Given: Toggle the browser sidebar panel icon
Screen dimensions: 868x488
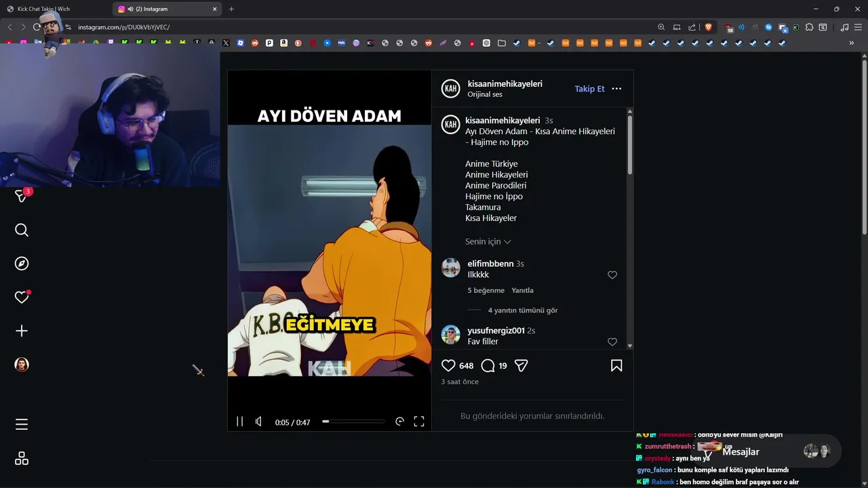Looking at the screenshot, I should (x=823, y=27).
